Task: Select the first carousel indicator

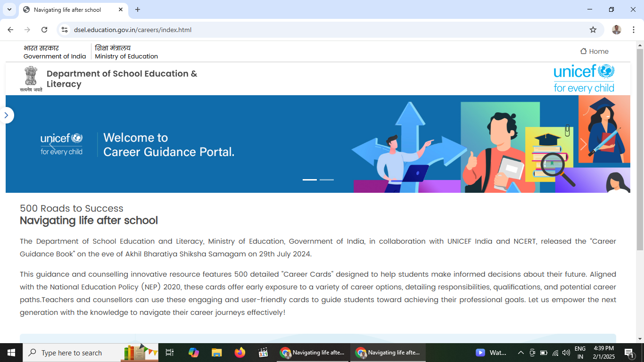Action: point(310,180)
